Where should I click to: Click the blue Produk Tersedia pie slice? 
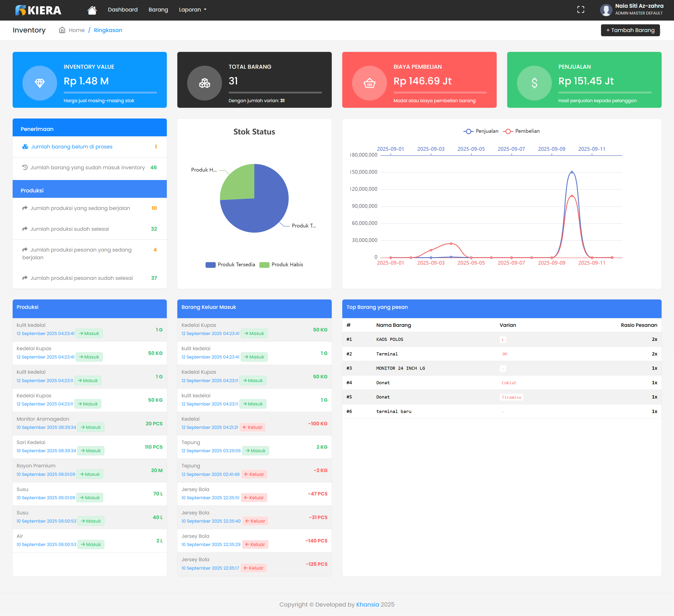(264, 210)
